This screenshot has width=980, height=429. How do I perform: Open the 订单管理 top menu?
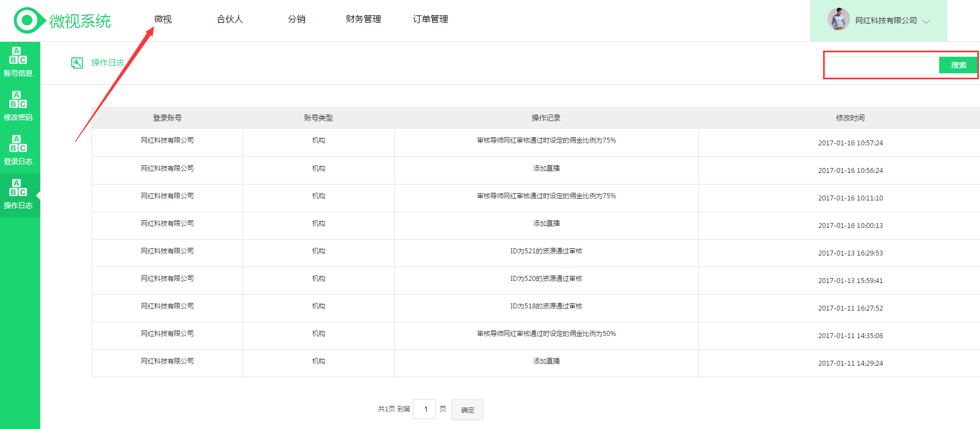(x=431, y=19)
